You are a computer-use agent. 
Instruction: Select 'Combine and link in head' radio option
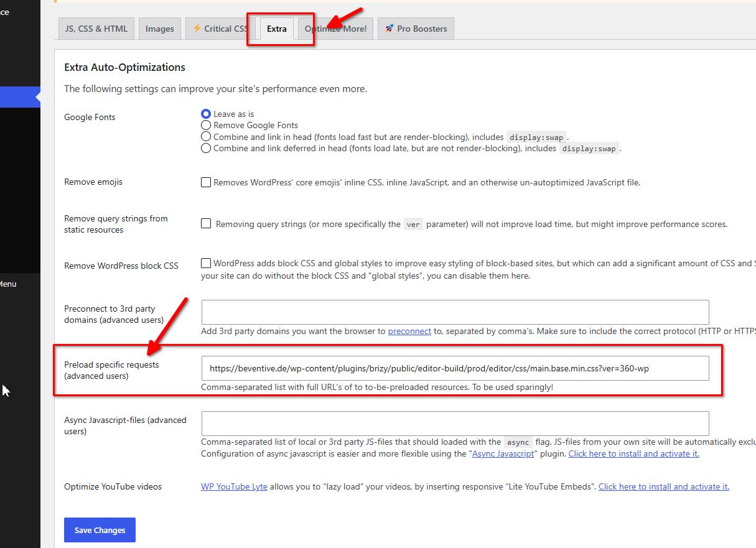coord(206,137)
